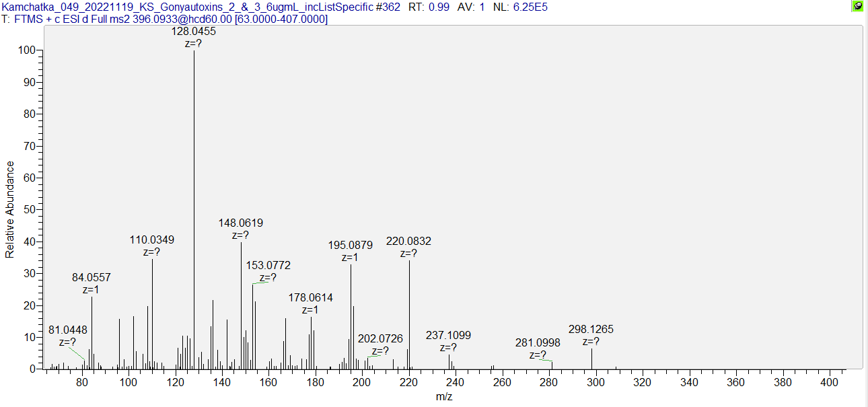Click the 110.0349 peak label

[152, 239]
